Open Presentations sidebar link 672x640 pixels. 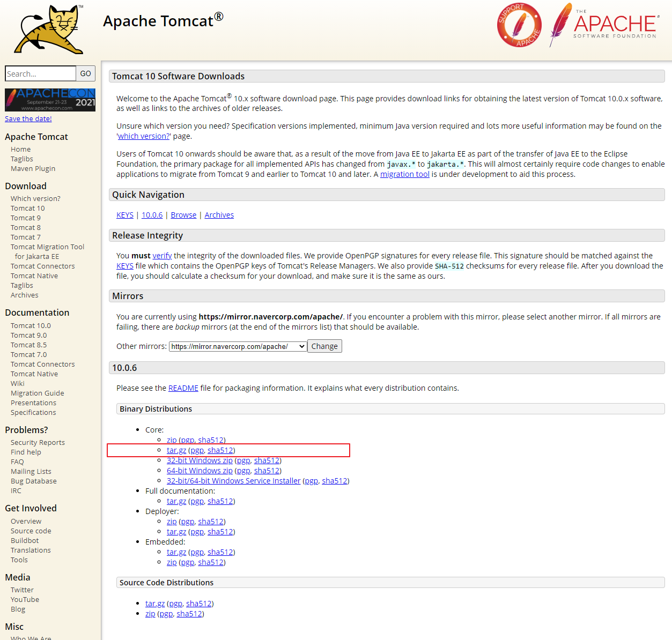click(x=33, y=403)
